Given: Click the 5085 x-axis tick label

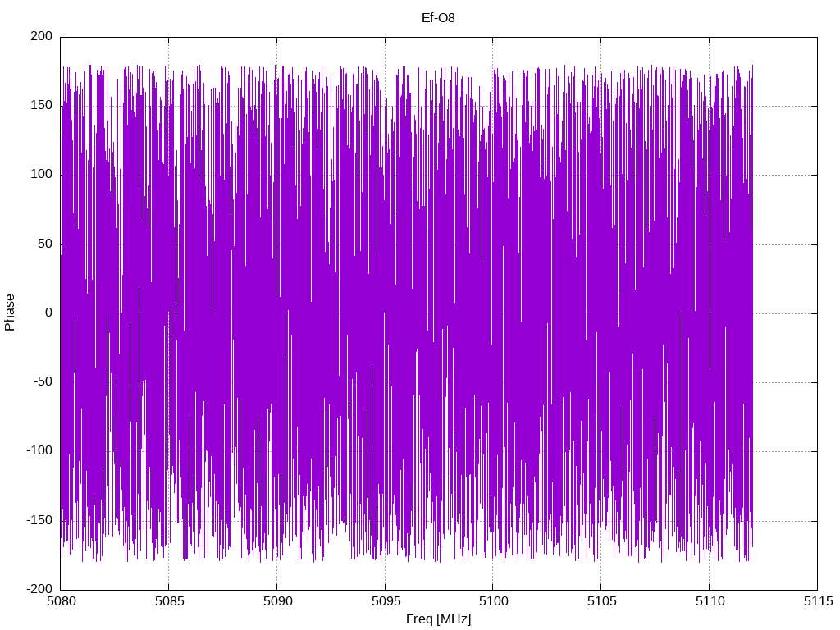Looking at the screenshot, I should click(169, 601).
